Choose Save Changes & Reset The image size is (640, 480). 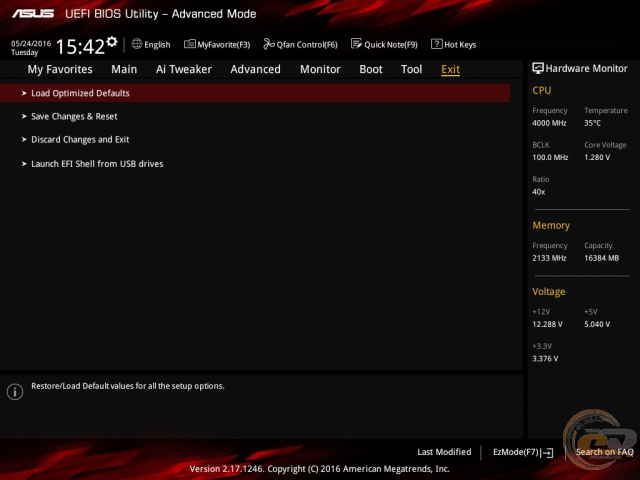pyautogui.click(x=74, y=117)
